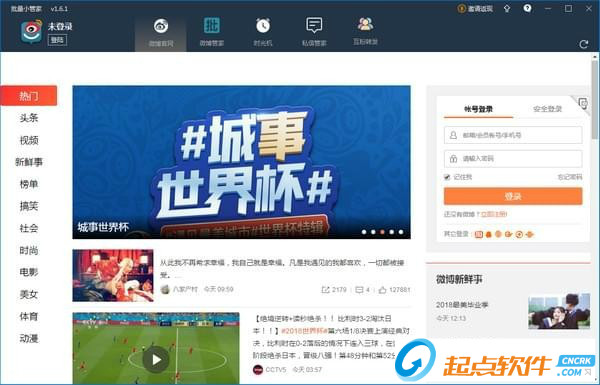Click the share count icon showing 2179
Screen dimensions: 600x385
325,290
